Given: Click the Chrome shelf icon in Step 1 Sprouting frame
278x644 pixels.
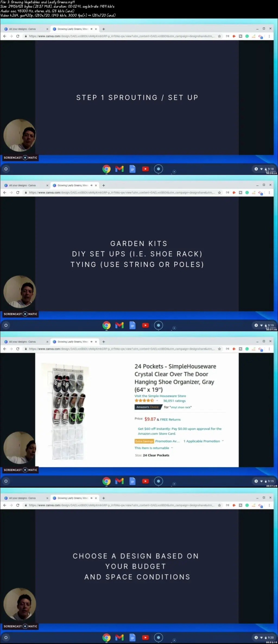Looking at the screenshot, I should pyautogui.click(x=106, y=169).
